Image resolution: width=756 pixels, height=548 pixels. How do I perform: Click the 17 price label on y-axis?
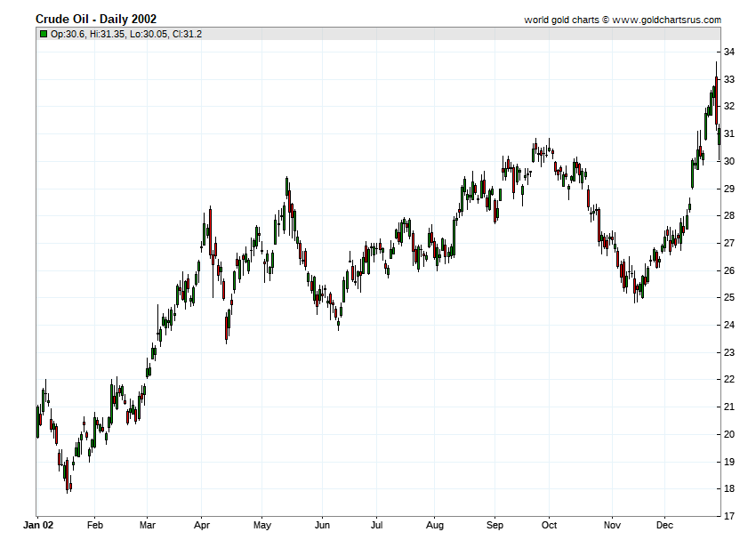(729, 516)
